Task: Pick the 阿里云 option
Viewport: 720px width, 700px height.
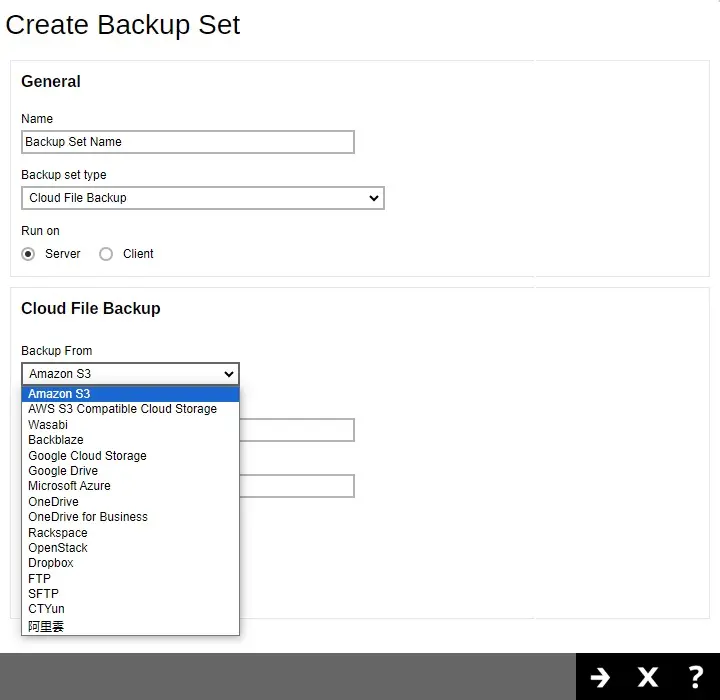Action: pyautogui.click(x=130, y=626)
